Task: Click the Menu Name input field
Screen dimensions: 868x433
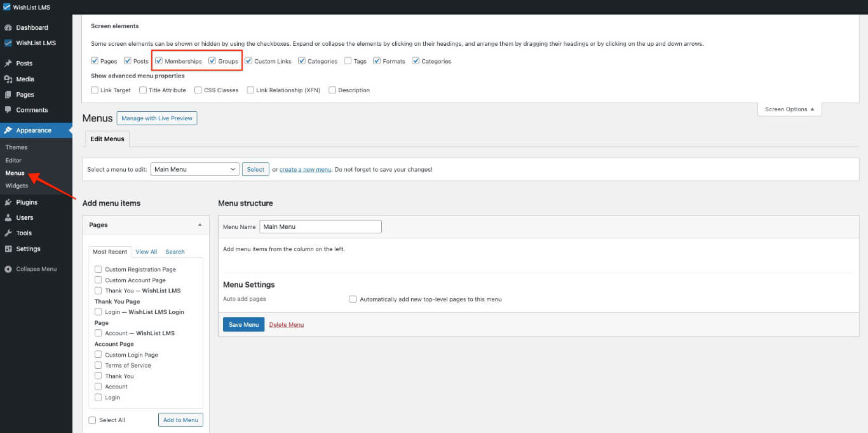Action: [x=320, y=226]
